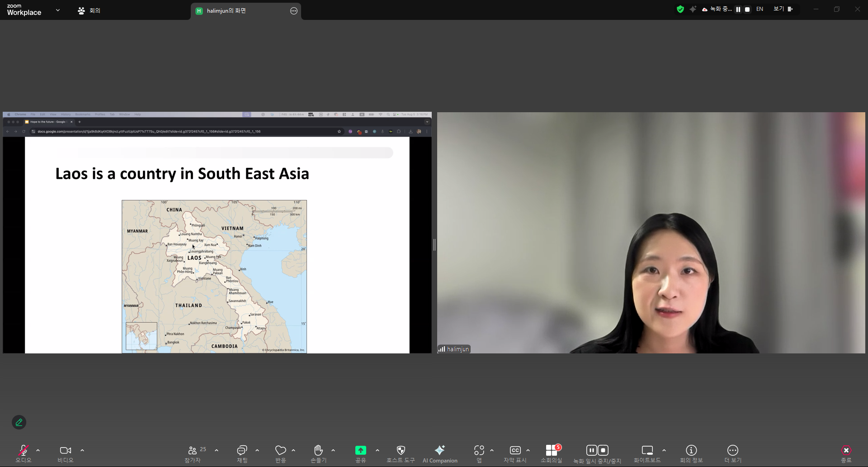This screenshot has width=868, height=467.
Task: Click the divider handle between screen and video
Action: 434,245
